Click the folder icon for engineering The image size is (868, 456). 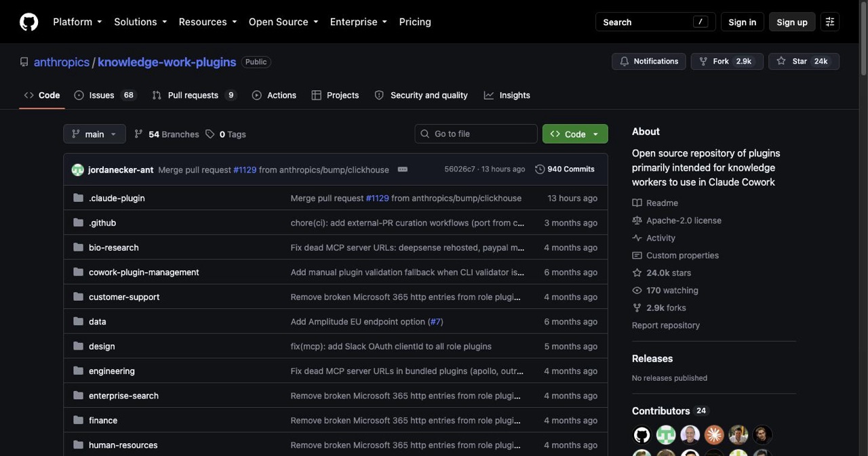pyautogui.click(x=78, y=371)
